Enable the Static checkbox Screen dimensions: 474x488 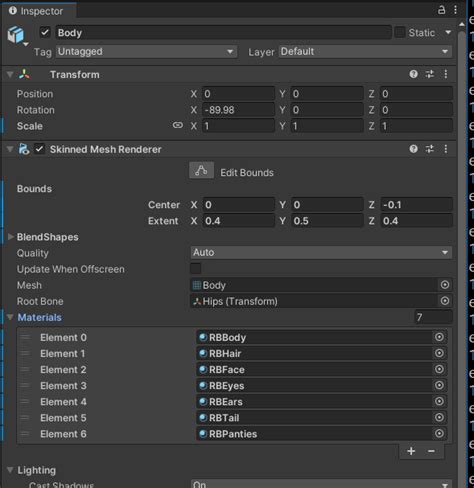[x=400, y=32]
